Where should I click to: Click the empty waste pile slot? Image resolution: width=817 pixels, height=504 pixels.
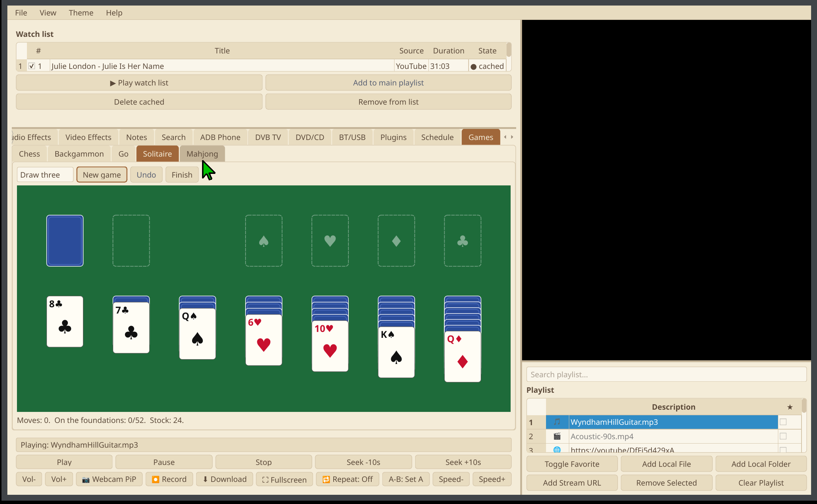(x=131, y=241)
